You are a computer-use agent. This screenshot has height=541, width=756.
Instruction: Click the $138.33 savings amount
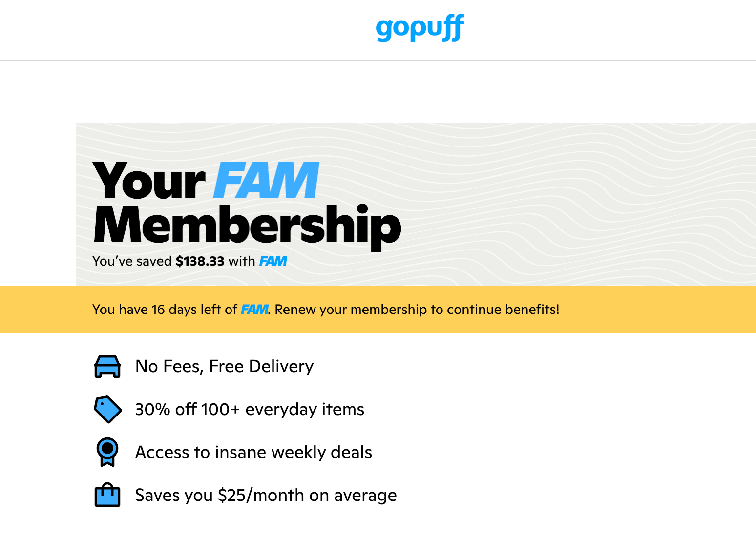point(200,261)
